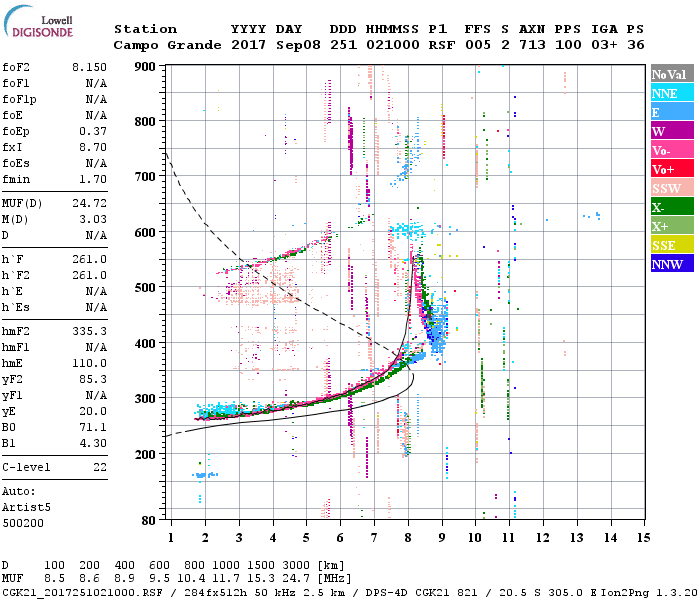Screen dimensions: 700x600
Task: Click the 24.7 MHz MUF table value
Action: [296, 578]
